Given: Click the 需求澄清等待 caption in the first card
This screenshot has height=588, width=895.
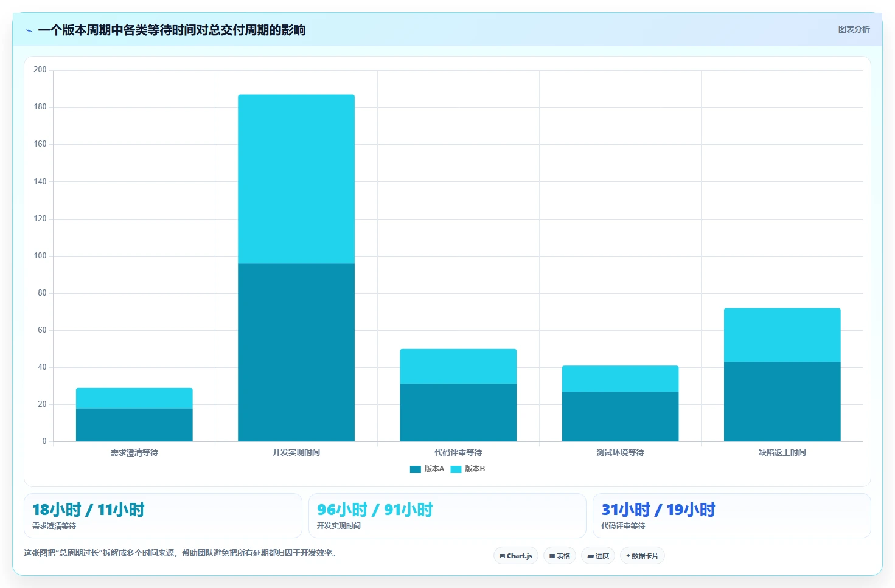Looking at the screenshot, I should point(54,526).
